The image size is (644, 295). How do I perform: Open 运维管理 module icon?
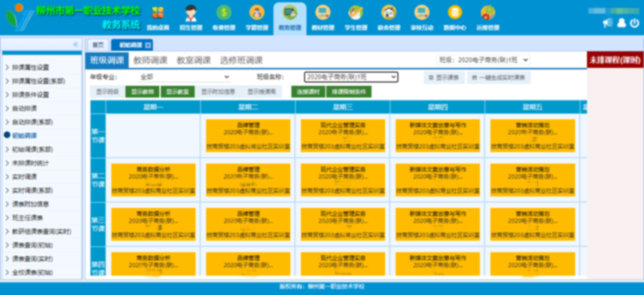(487, 18)
